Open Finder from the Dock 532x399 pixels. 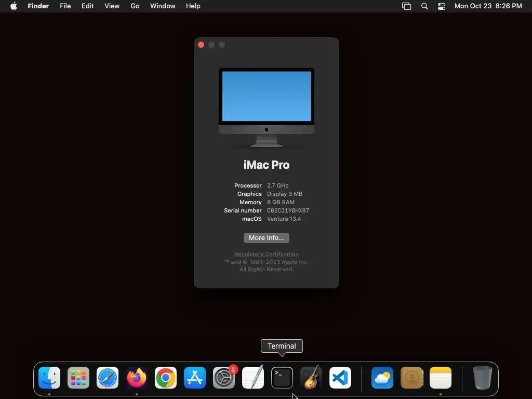pyautogui.click(x=49, y=378)
